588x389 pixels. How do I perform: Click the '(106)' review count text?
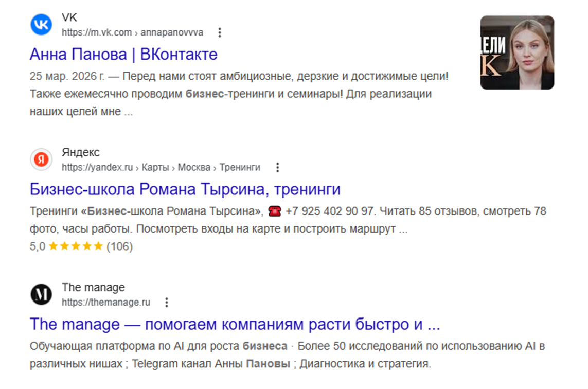pos(120,246)
